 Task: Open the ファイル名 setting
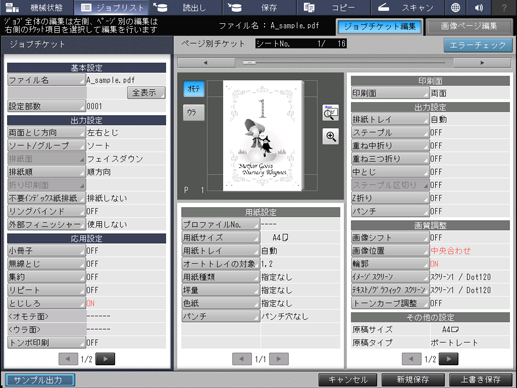[46, 80]
